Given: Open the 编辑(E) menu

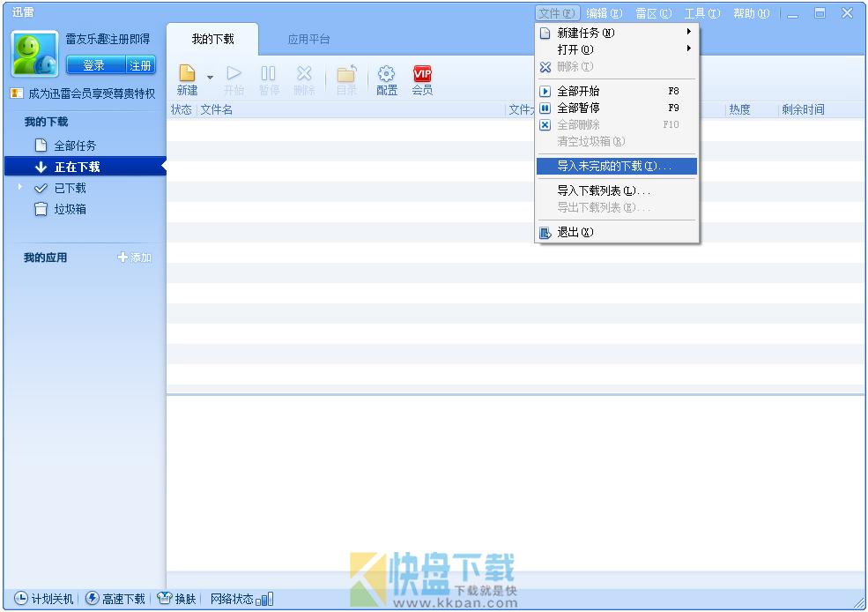Looking at the screenshot, I should click(604, 13).
